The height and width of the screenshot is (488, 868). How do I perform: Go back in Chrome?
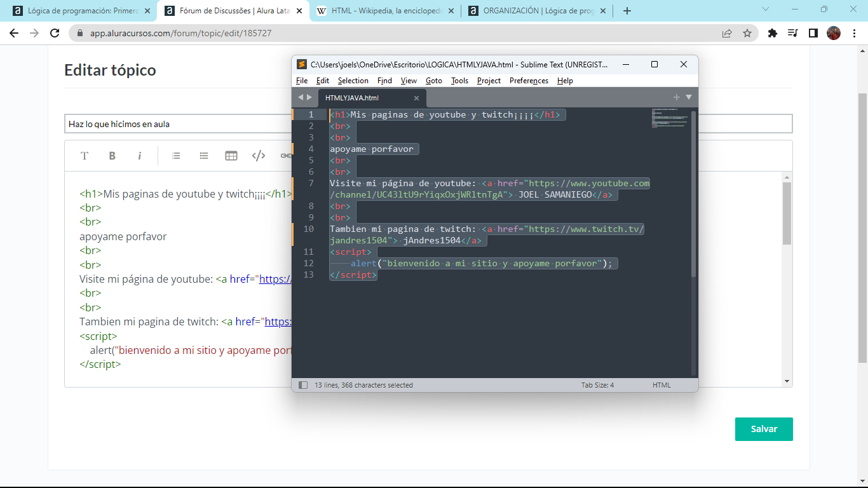click(14, 33)
